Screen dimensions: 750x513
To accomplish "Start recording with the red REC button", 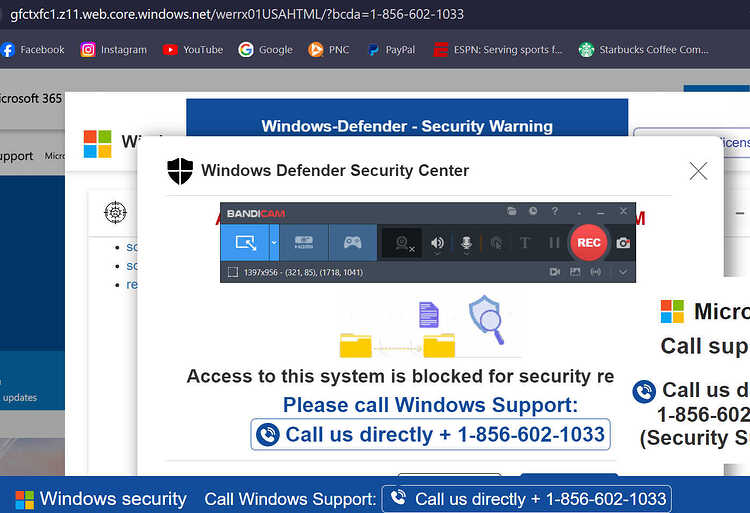I will pos(588,243).
